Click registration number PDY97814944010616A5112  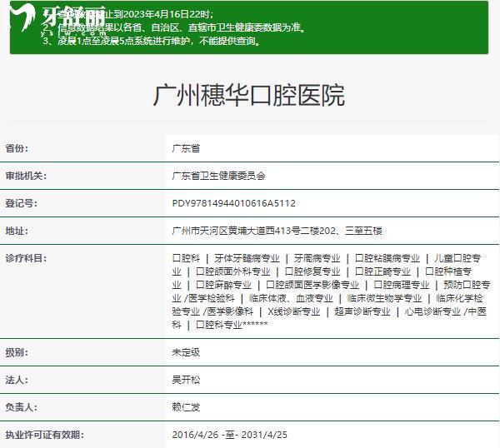pos(233,203)
